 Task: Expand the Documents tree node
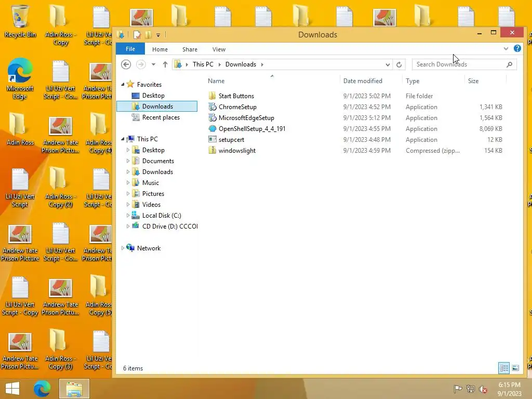[128, 161]
